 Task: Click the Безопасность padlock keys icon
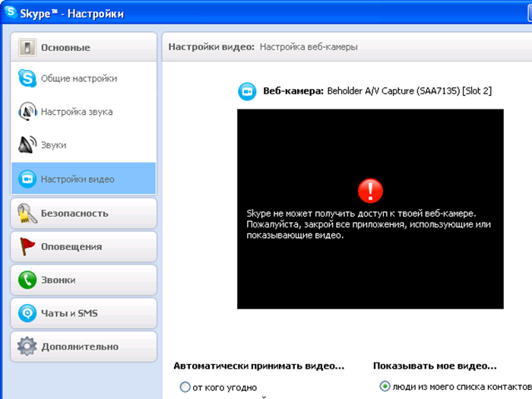(x=27, y=213)
